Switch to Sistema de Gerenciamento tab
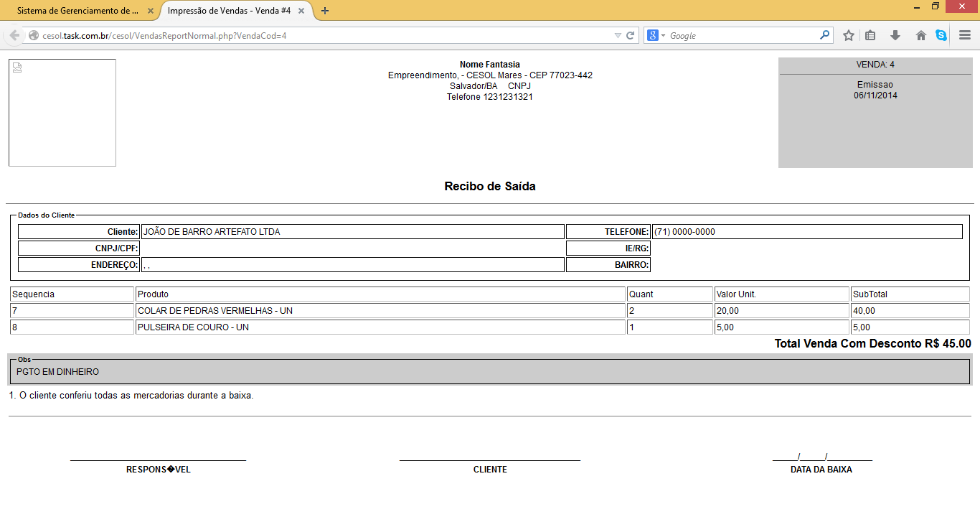The image size is (980, 517). (77, 11)
